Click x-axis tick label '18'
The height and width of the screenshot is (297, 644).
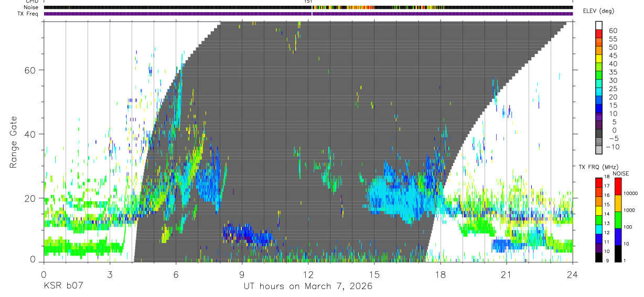coord(441,274)
